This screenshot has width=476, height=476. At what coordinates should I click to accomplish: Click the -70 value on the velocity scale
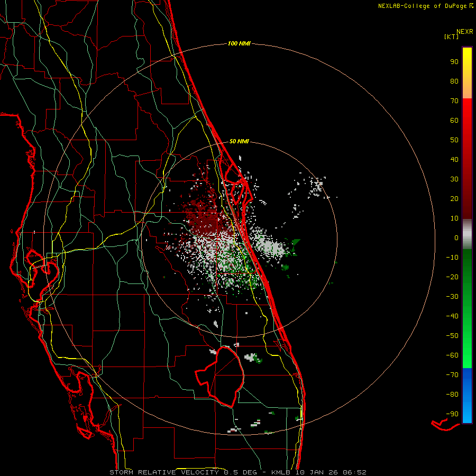[452, 375]
